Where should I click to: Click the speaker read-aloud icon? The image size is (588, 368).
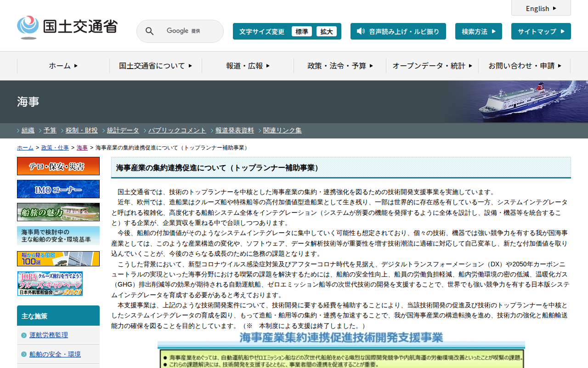coord(361,31)
